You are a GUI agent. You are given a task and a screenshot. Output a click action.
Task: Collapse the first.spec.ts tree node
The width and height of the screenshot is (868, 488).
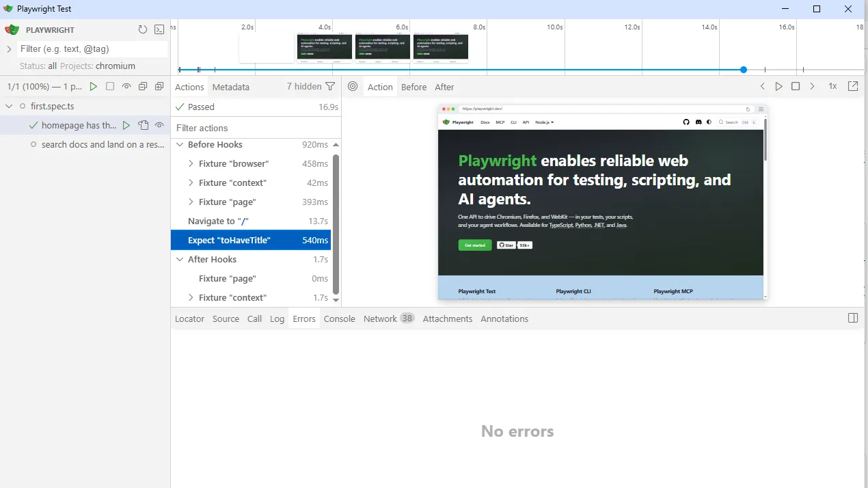point(9,106)
